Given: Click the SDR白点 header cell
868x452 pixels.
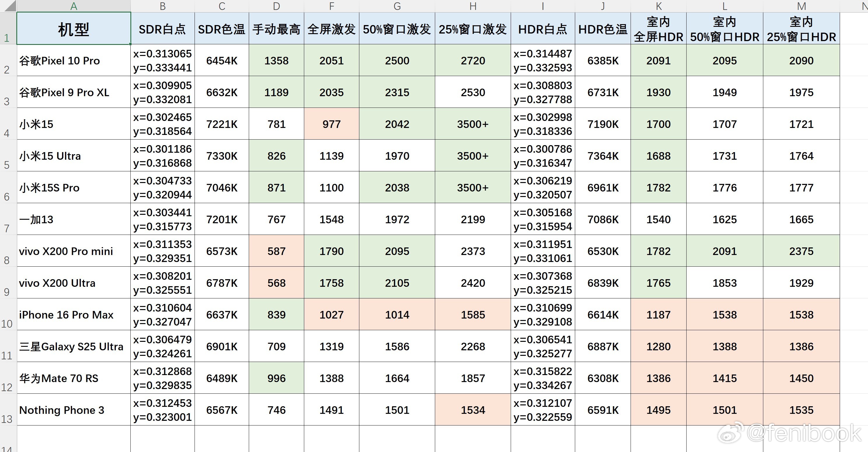Looking at the screenshot, I should (x=162, y=28).
